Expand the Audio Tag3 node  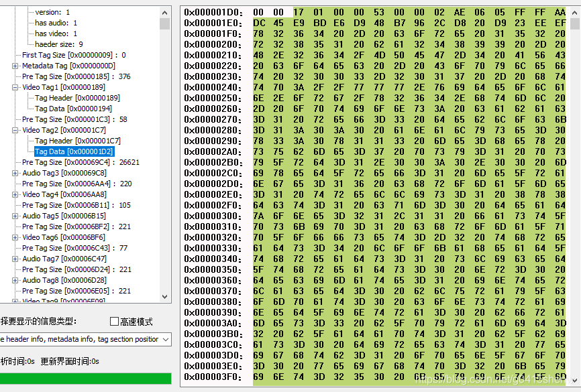[x=15, y=174]
